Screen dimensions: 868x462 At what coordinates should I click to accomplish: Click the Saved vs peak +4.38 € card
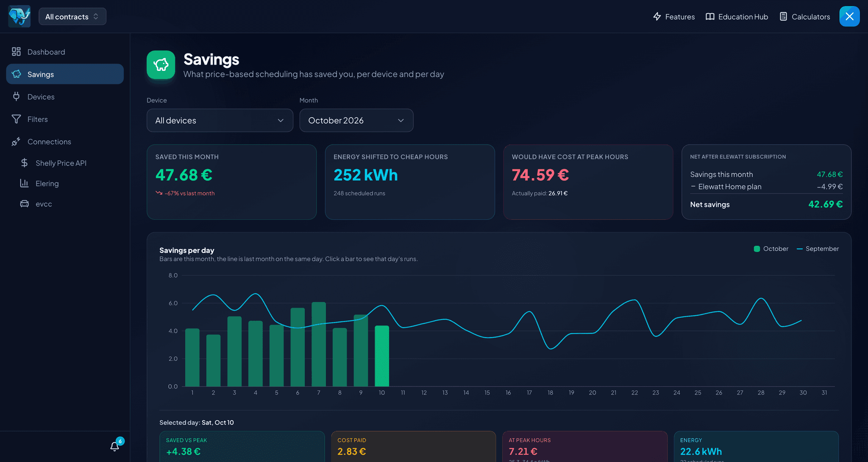(x=242, y=446)
